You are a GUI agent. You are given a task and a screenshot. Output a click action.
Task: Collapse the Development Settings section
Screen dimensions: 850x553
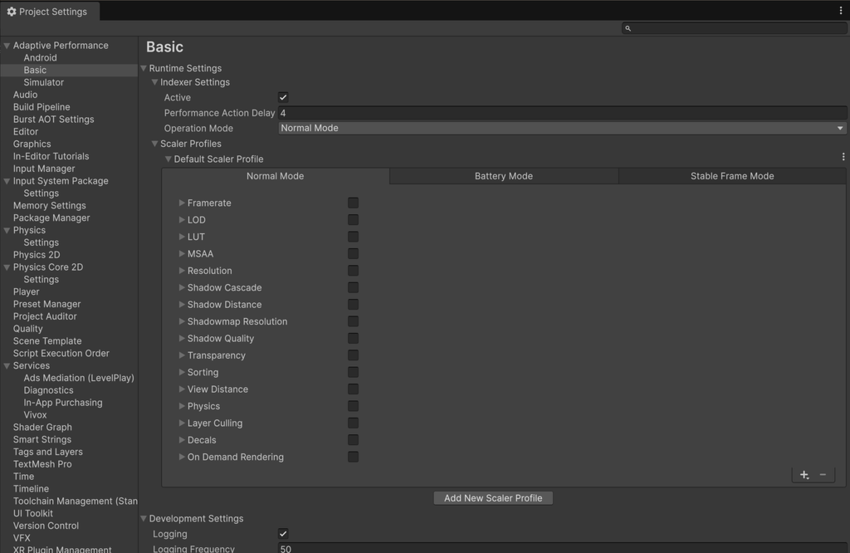click(x=144, y=519)
